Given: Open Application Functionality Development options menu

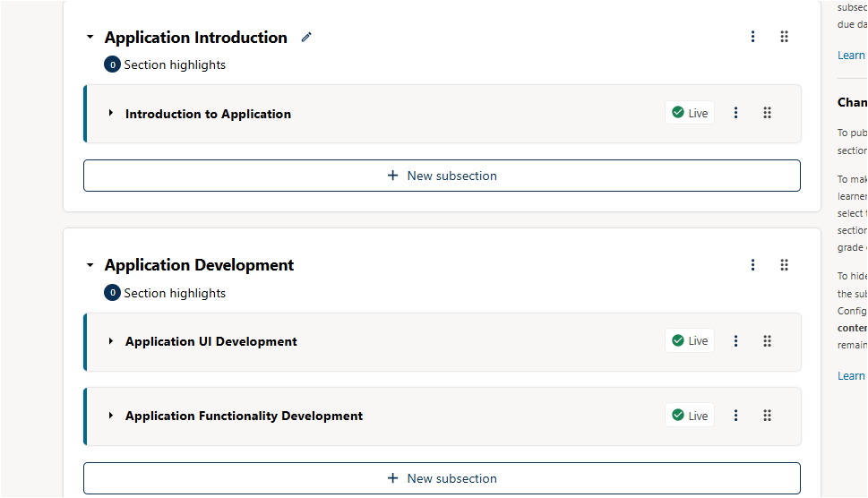Looking at the screenshot, I should click(x=735, y=416).
